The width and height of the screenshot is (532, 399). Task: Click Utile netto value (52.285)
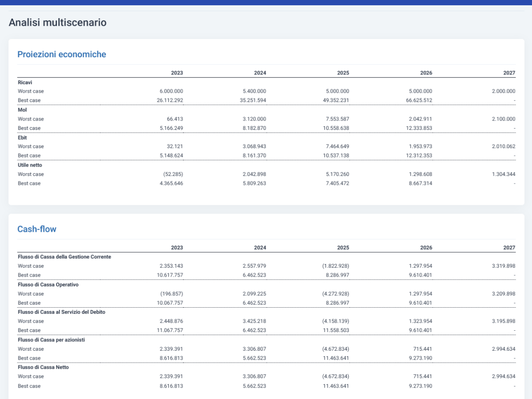click(x=174, y=174)
